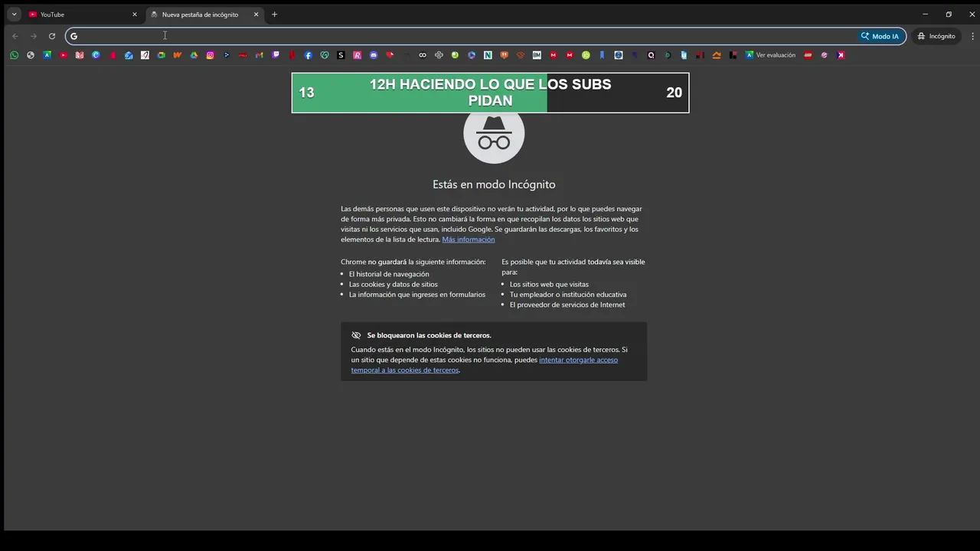Open the WhatsApp bookmark

(14, 55)
